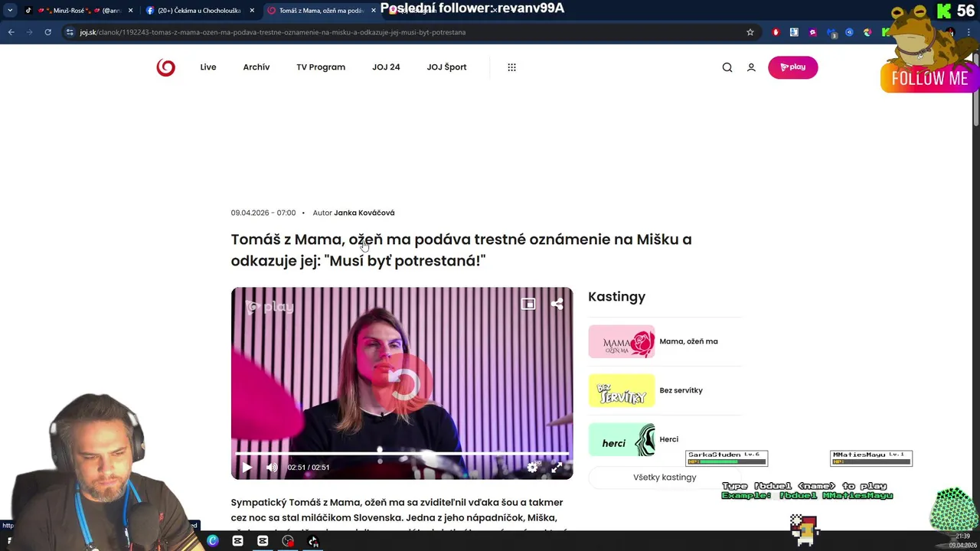Click the JOJ logo icon
The height and width of the screenshot is (551, 980).
coord(165,67)
